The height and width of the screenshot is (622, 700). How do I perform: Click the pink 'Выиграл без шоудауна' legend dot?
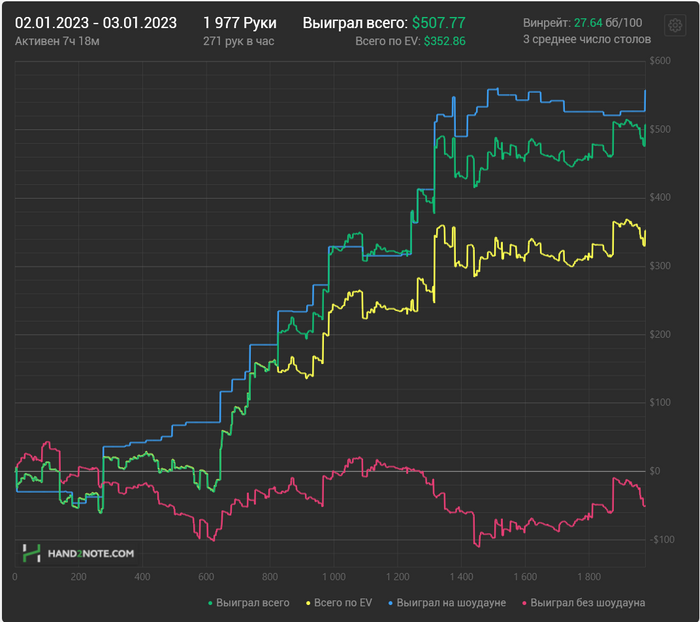pyautogui.click(x=524, y=603)
